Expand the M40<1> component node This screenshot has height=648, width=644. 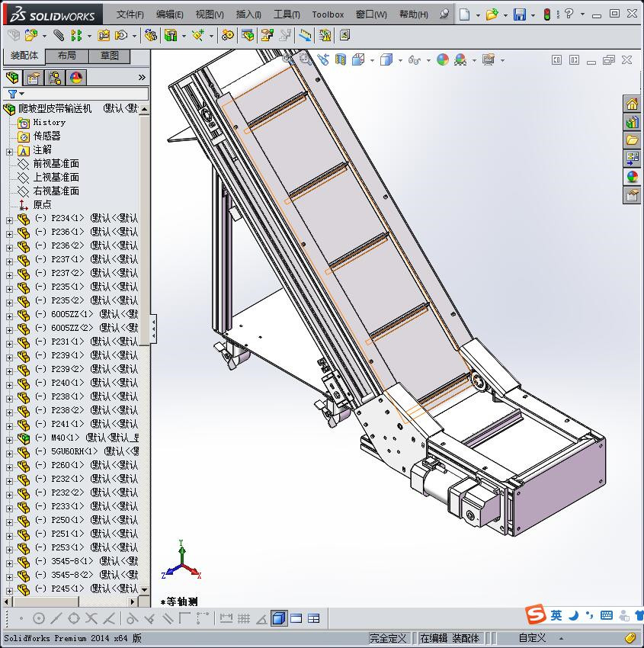(x=9, y=440)
